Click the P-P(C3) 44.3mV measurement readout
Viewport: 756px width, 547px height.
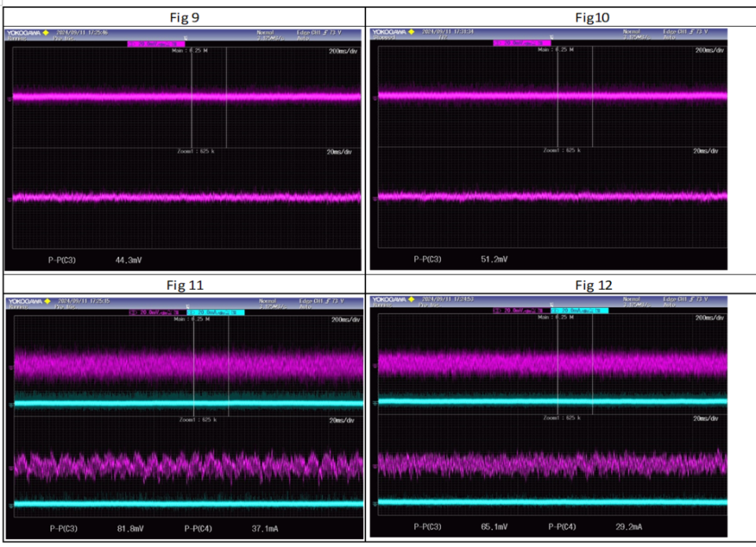[95, 261]
